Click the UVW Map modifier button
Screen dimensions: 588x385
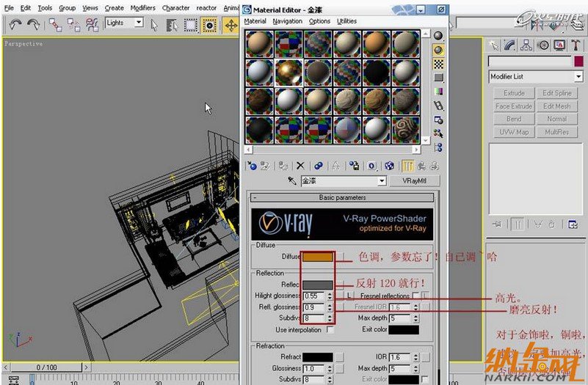pos(514,132)
